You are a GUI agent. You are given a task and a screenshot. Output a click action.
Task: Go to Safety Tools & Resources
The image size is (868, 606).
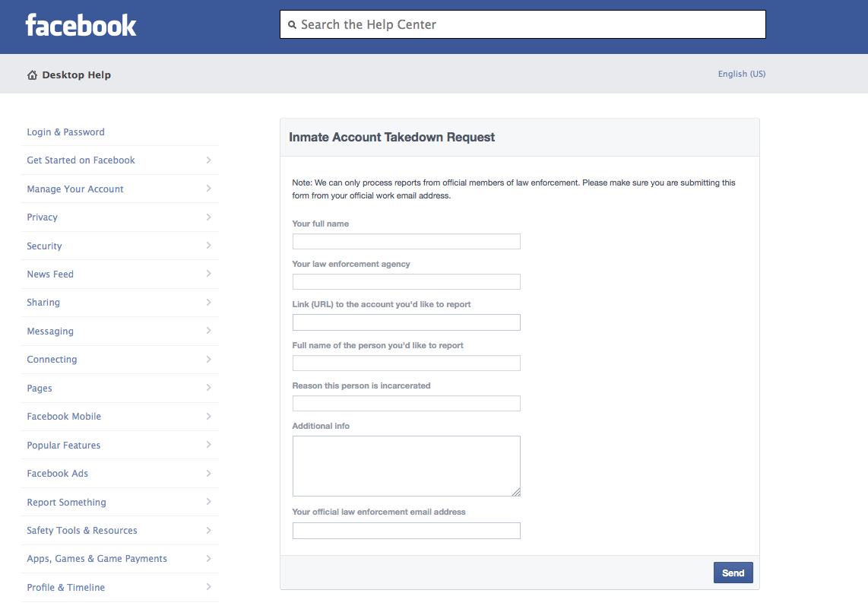tap(82, 531)
